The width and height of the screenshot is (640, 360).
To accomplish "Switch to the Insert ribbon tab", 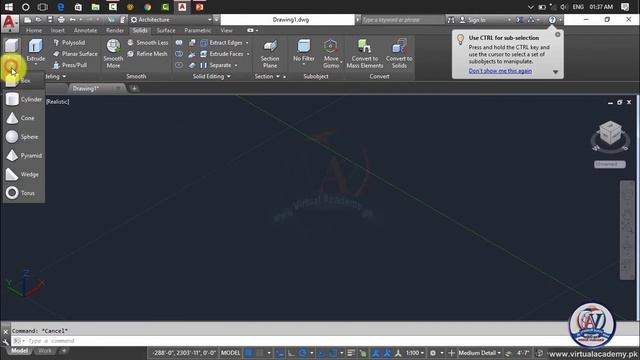I will 58,30.
